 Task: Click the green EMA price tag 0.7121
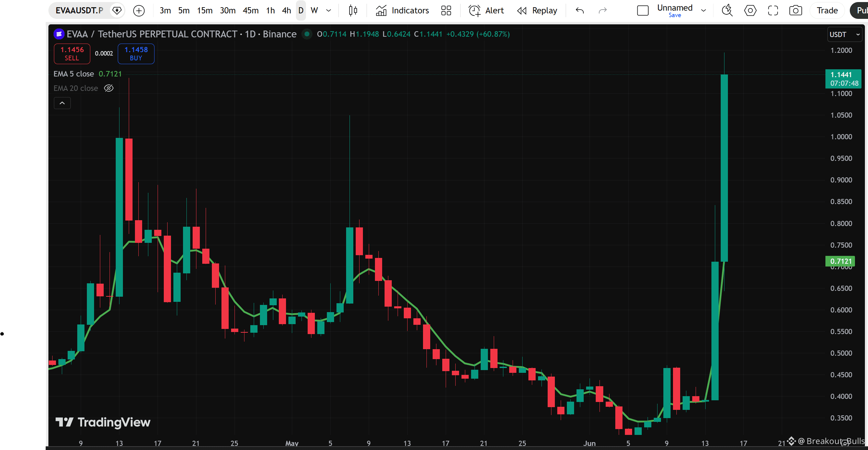tap(840, 261)
